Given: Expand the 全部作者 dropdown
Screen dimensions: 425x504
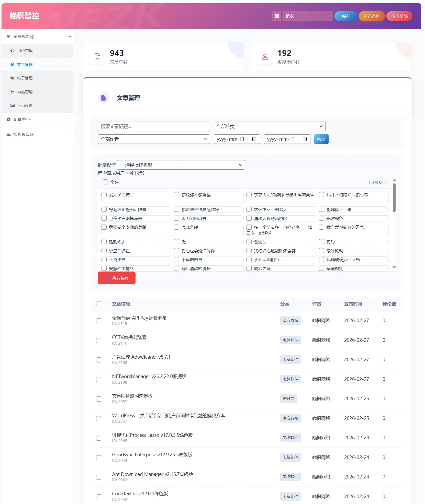Looking at the screenshot, I should 154,139.
